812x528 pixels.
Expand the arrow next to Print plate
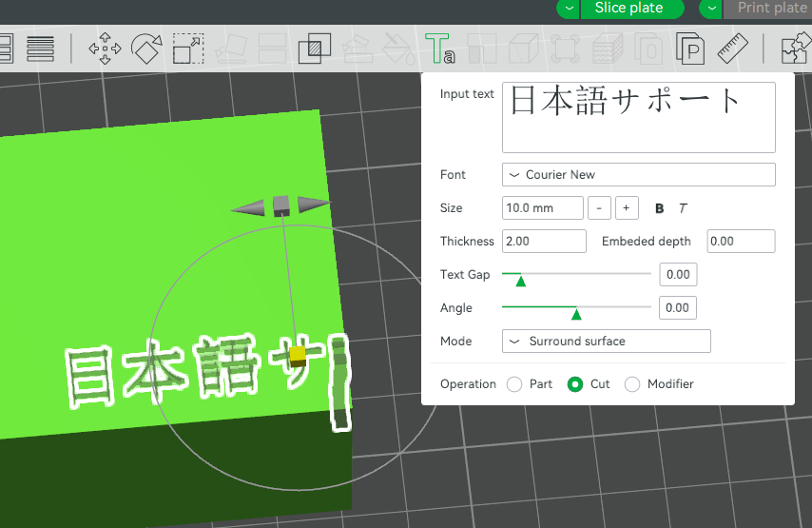click(x=712, y=9)
